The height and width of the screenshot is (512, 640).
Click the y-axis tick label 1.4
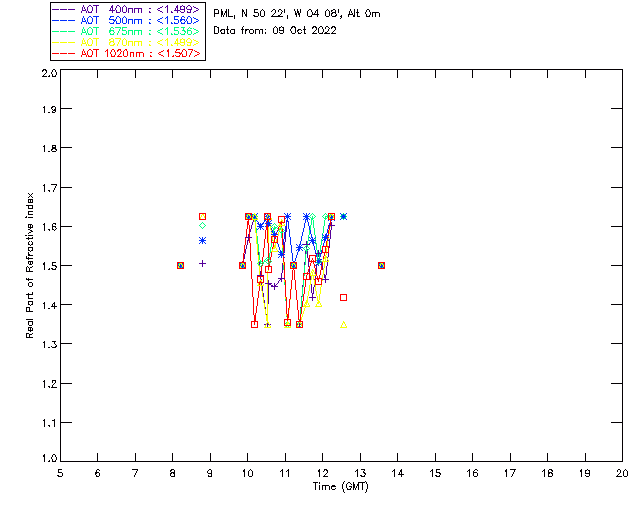pos(49,305)
